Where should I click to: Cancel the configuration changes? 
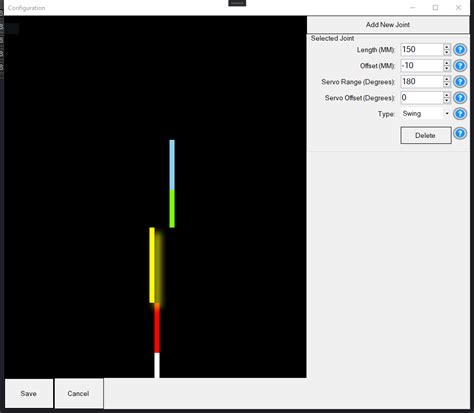(79, 393)
